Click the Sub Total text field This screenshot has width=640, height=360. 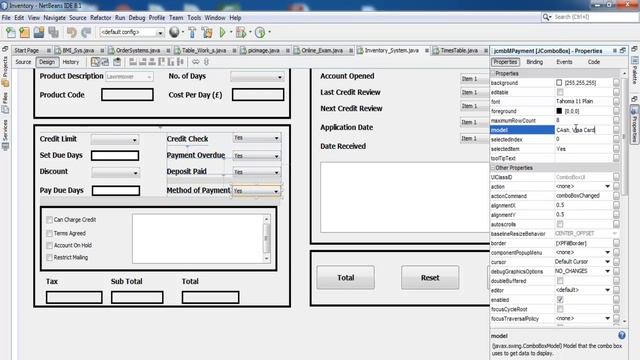[x=137, y=297]
